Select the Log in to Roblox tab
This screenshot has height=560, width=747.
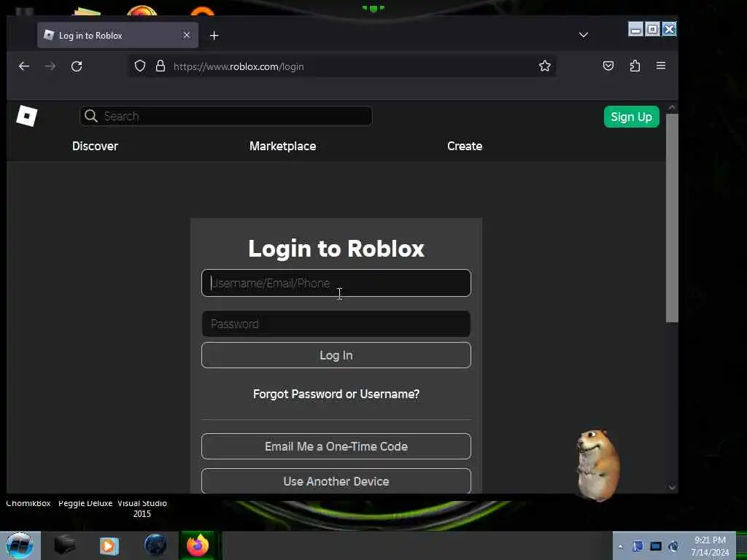tap(117, 35)
